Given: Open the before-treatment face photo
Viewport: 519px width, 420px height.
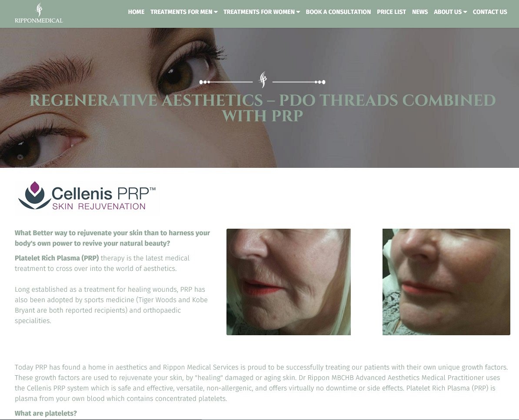Looking at the screenshot, I should tap(288, 282).
